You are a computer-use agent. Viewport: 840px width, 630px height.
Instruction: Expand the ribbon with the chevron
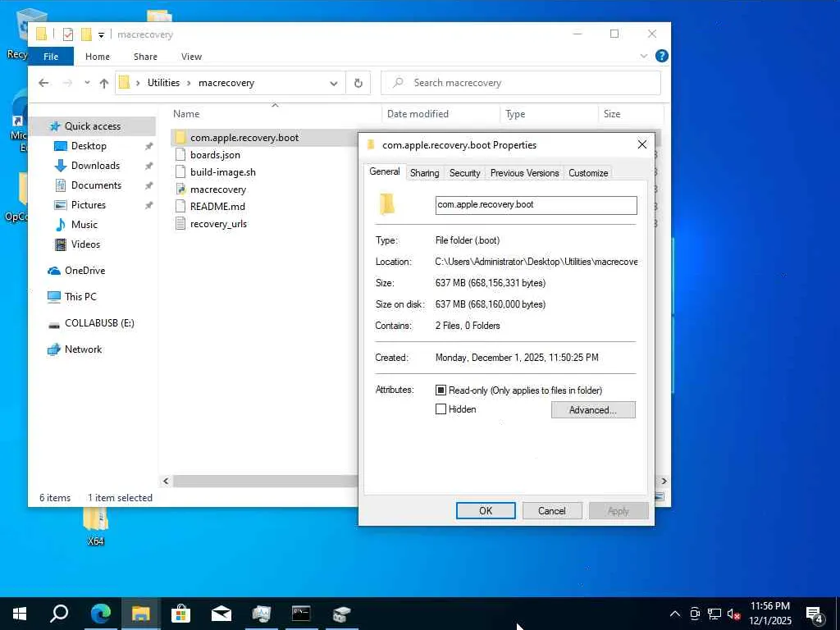tap(644, 56)
